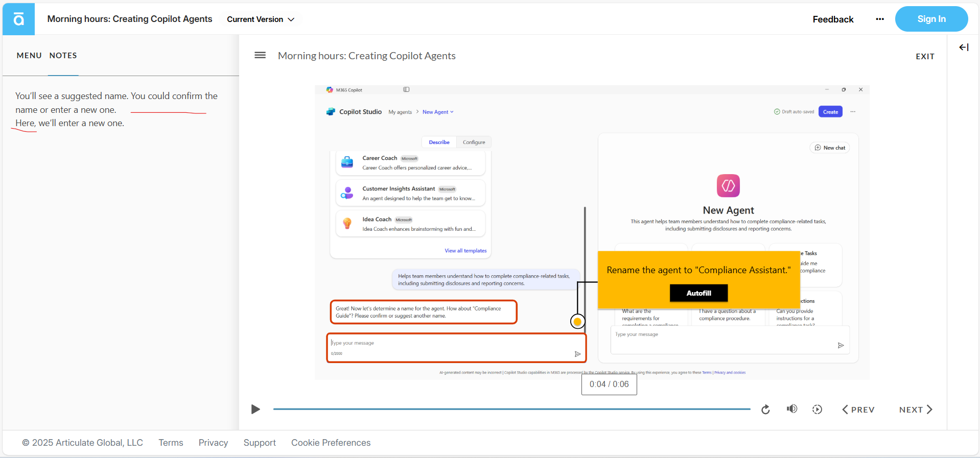
Task: Send the message in the preview chat
Action: 841,346
